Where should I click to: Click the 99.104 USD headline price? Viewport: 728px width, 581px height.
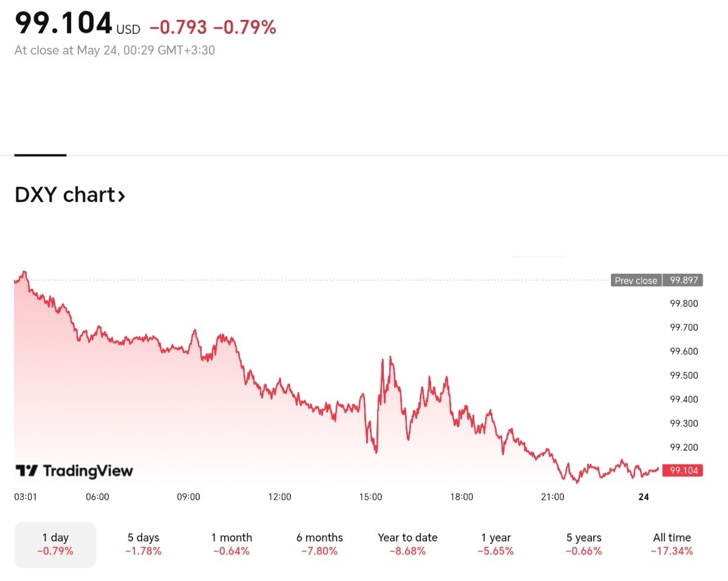pyautogui.click(x=64, y=24)
